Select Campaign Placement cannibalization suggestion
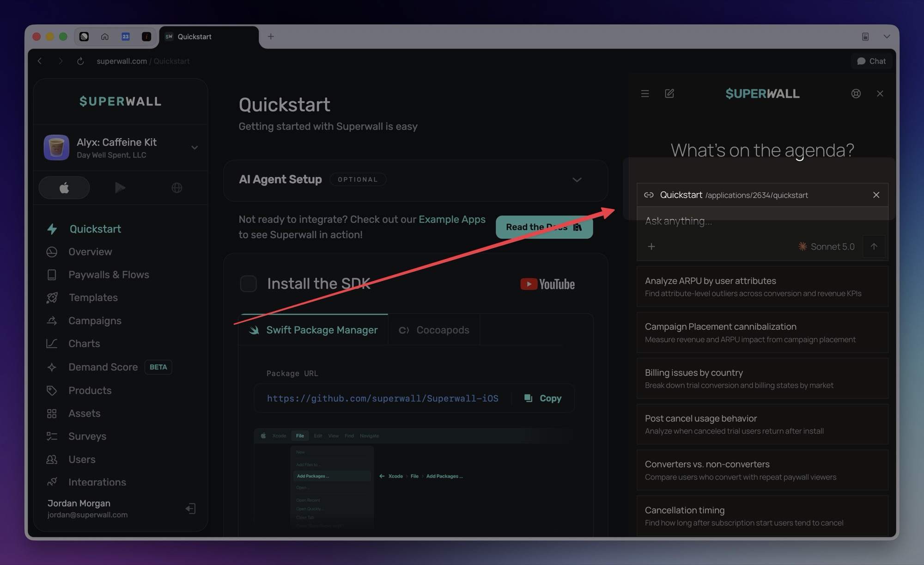Image resolution: width=924 pixels, height=565 pixels. coord(762,332)
